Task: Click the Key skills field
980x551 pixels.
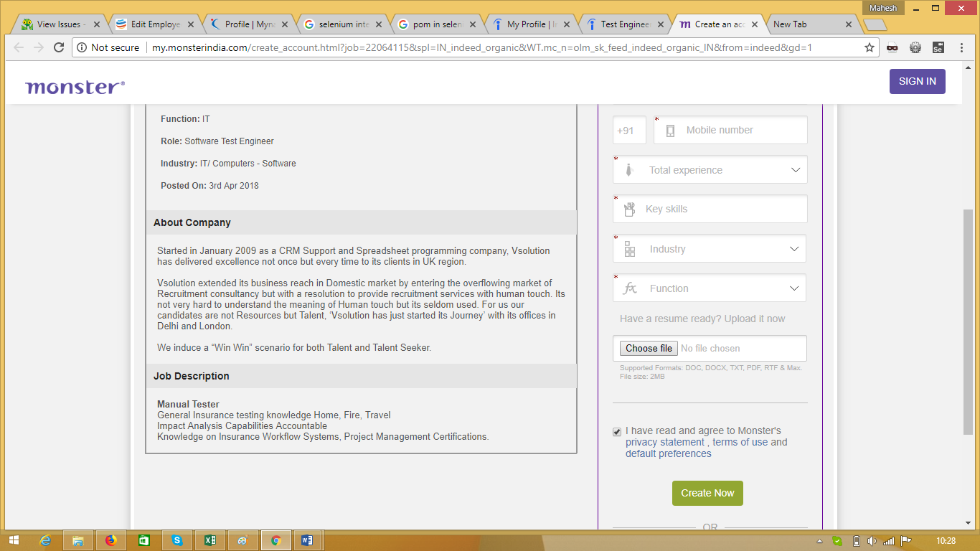Action: point(710,209)
